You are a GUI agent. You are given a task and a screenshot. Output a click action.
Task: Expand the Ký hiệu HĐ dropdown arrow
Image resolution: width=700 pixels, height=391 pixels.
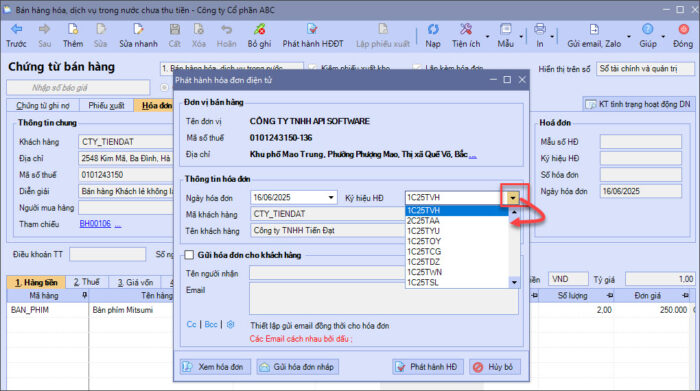click(513, 197)
